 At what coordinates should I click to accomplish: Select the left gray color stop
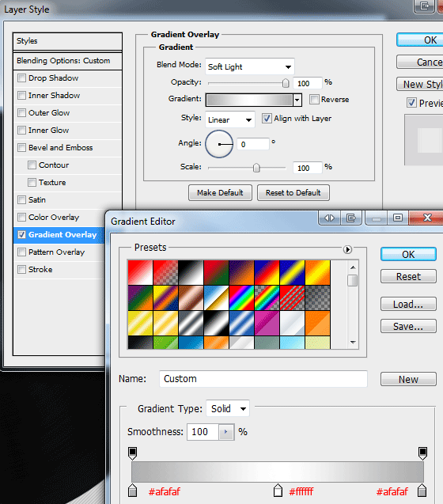tap(132, 491)
